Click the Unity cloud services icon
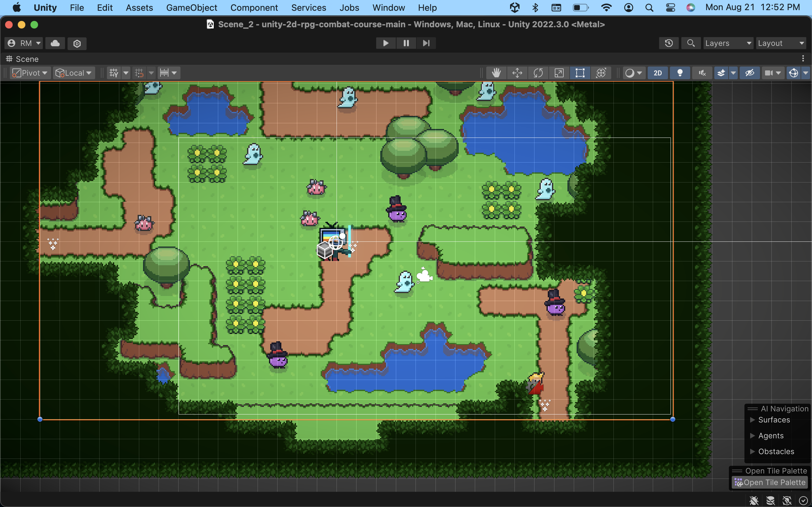The height and width of the screenshot is (507, 812). [55, 43]
